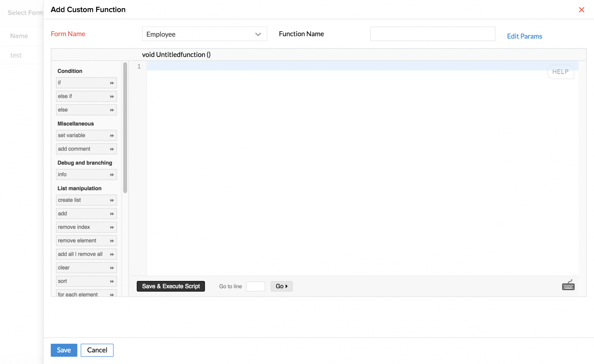Click the Go button

point(281,286)
